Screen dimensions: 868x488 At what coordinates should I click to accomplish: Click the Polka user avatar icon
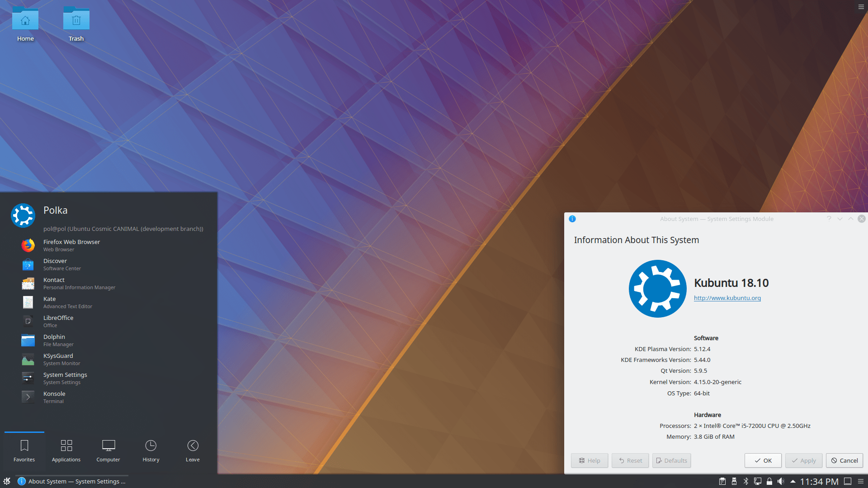(x=23, y=216)
